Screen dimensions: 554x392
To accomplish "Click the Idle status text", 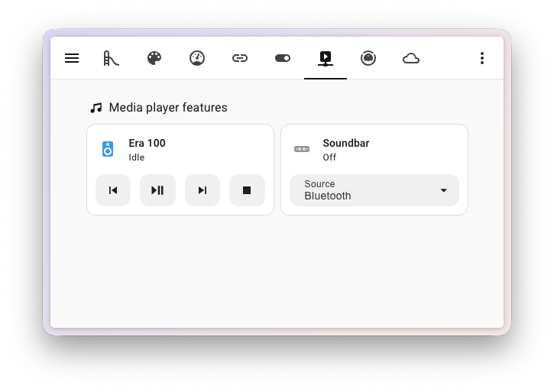I will [136, 157].
